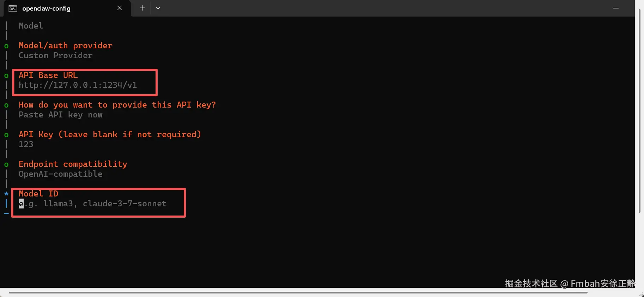Image resolution: width=644 pixels, height=297 pixels.
Task: Click the Custom Provider answer text
Action: pos(56,55)
